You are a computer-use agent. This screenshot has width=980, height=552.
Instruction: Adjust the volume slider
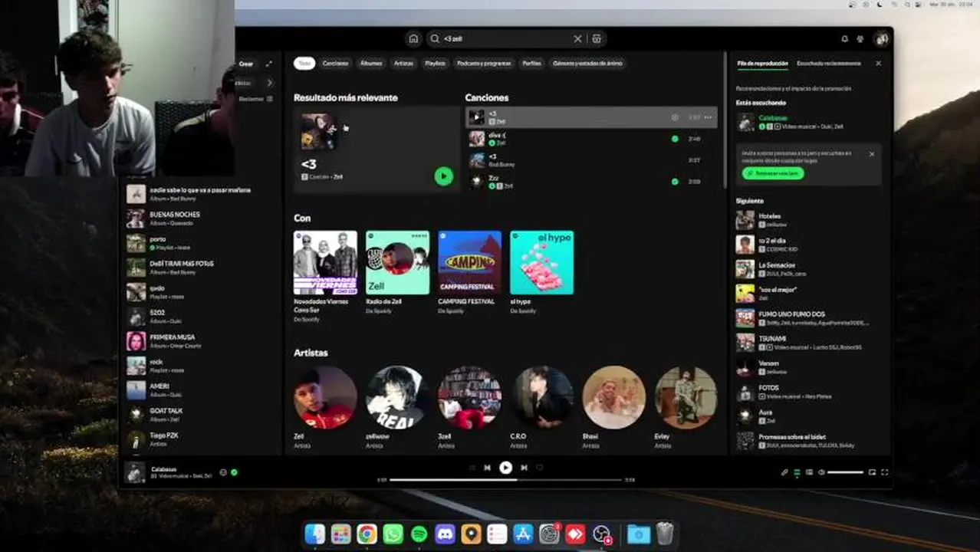[x=846, y=472]
